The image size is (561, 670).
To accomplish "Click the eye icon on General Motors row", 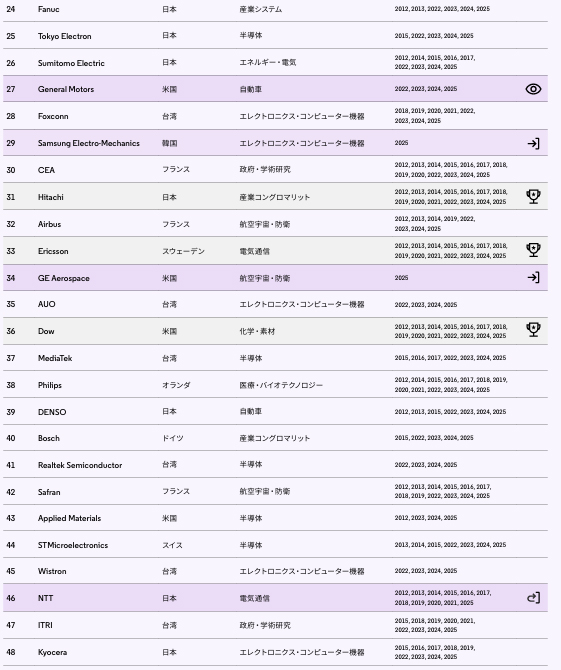I will click(x=533, y=89).
